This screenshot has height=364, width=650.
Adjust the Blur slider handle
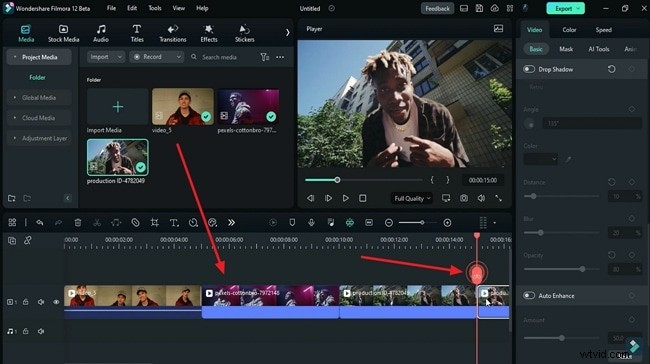[x=541, y=233]
